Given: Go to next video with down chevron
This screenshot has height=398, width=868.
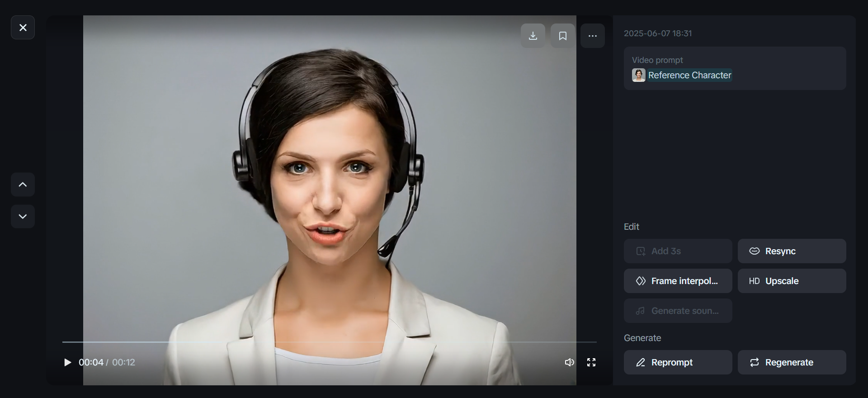Looking at the screenshot, I should tap(23, 216).
